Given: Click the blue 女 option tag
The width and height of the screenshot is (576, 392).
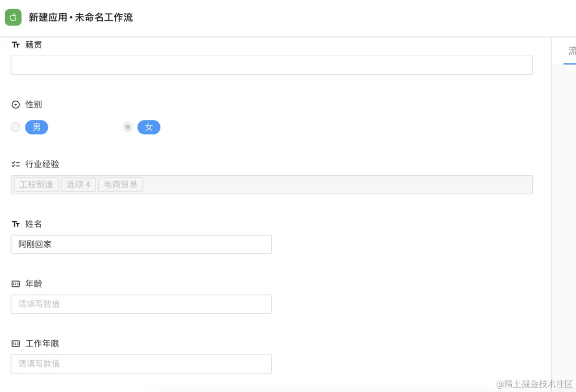Looking at the screenshot, I should pyautogui.click(x=149, y=127).
